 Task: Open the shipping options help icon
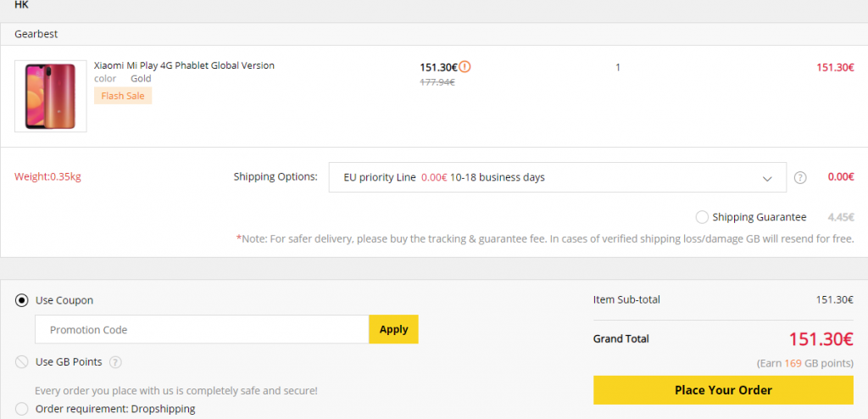800,178
